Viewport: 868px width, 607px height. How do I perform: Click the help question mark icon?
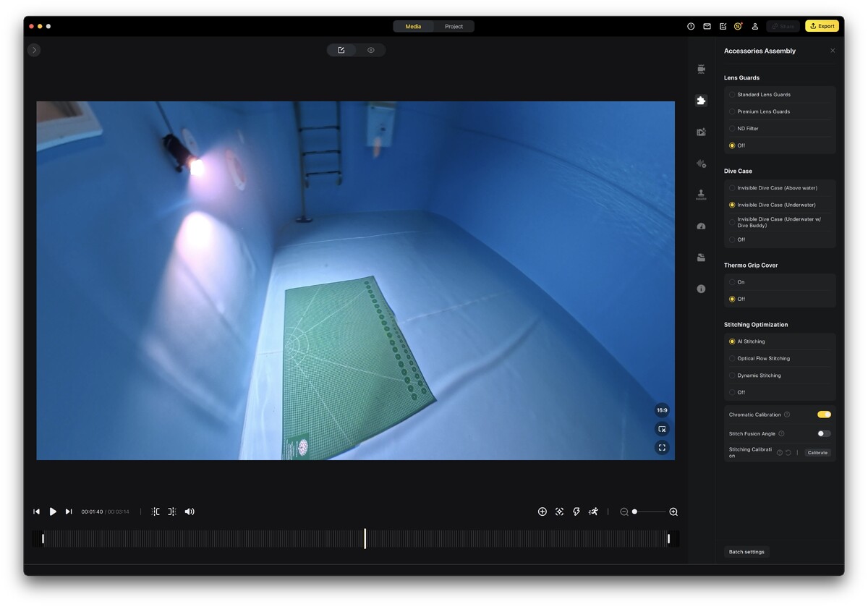click(x=691, y=26)
